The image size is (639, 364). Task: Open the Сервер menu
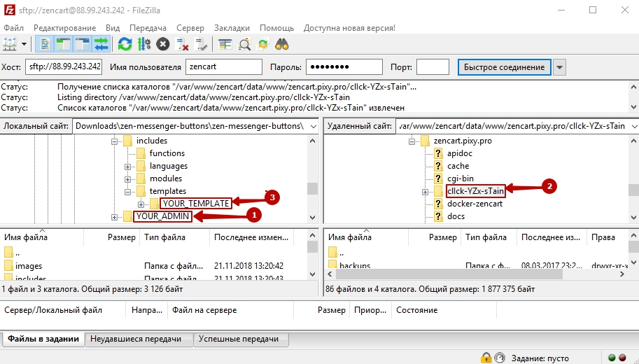click(x=190, y=28)
